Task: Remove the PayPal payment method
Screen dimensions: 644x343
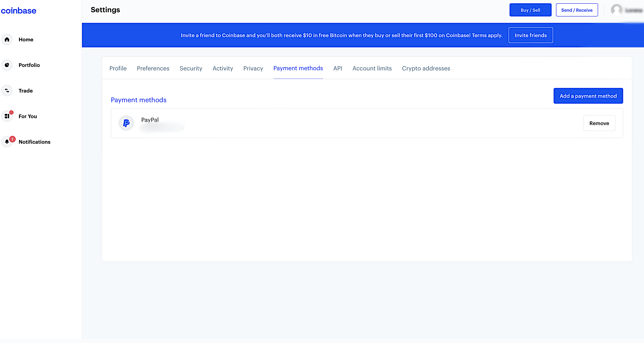Action: coord(599,123)
